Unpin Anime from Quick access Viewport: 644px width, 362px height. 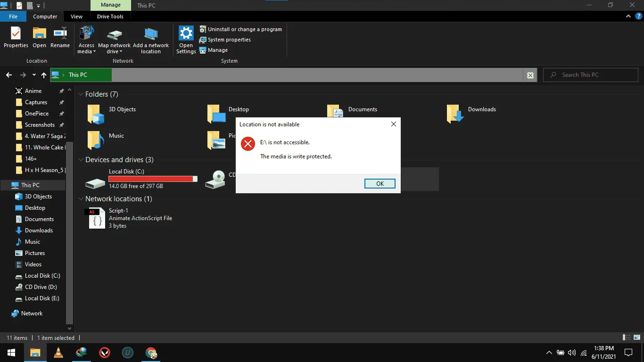click(x=61, y=91)
